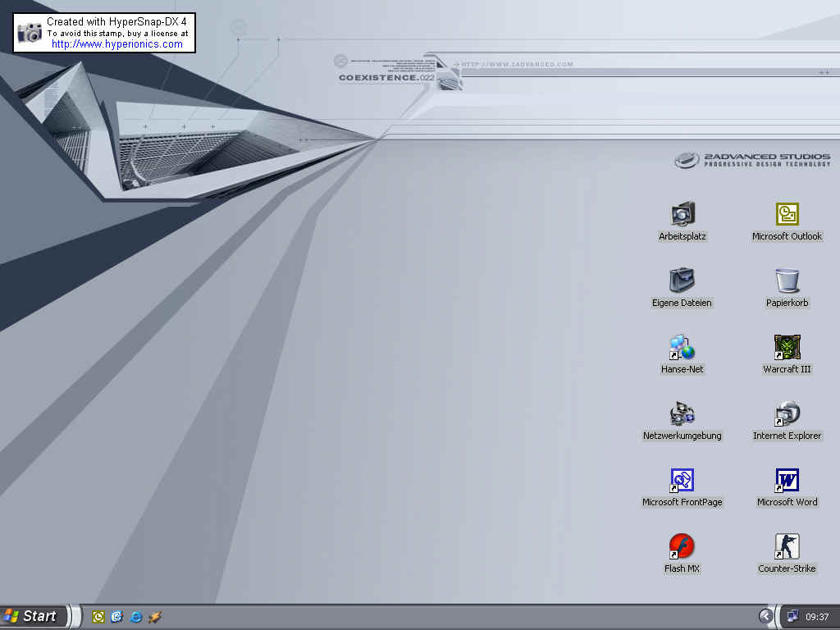Launch Outlook from the quick launch bar
The height and width of the screenshot is (630, 840).
(x=98, y=617)
